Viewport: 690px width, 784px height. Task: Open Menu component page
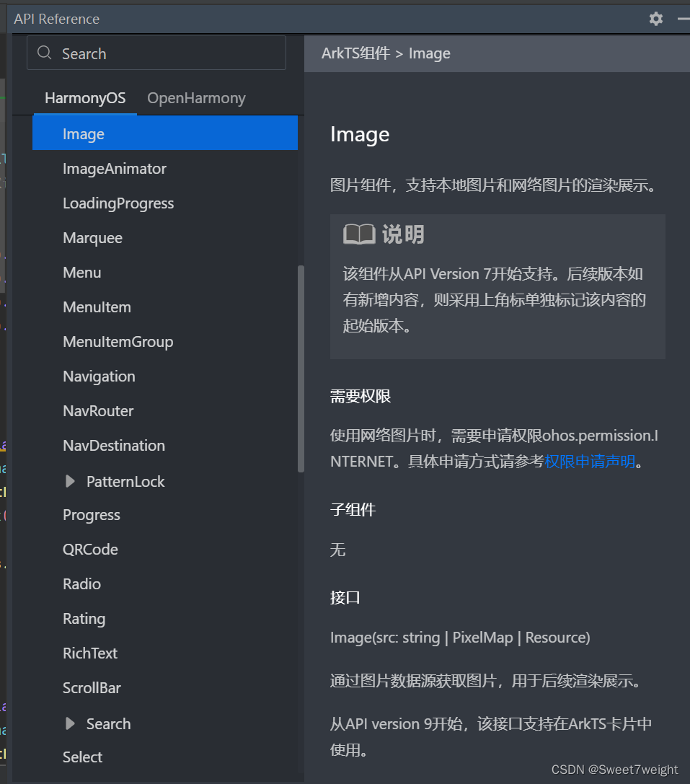coord(82,273)
